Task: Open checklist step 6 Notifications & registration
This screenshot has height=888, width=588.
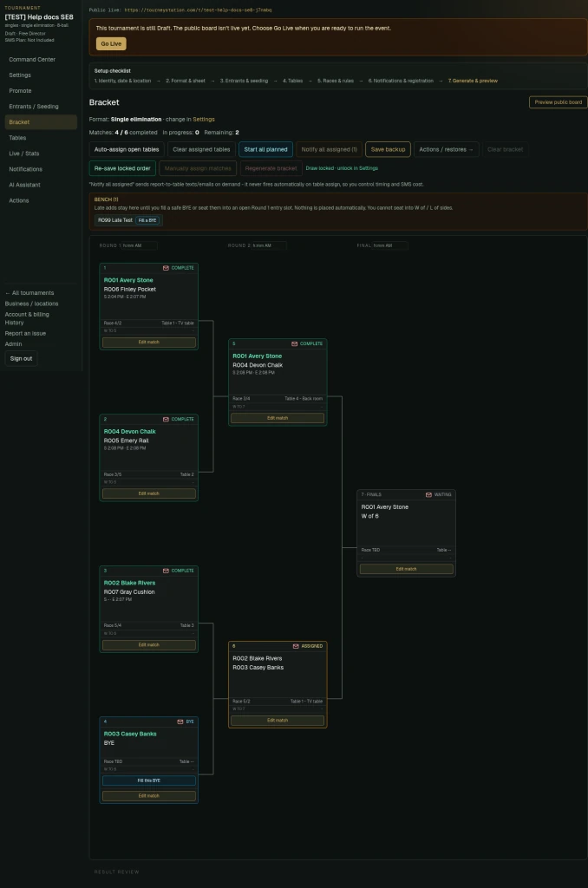Action: (401, 81)
